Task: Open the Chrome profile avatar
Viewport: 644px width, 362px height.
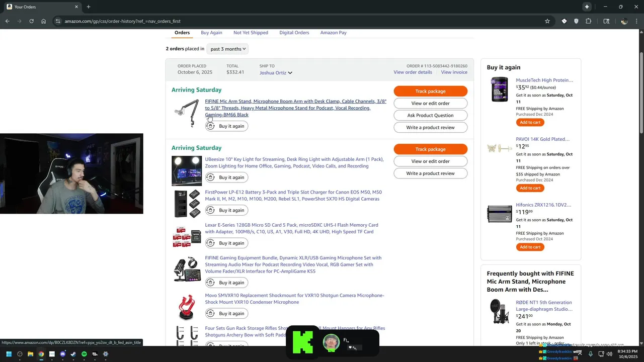Action: (x=624, y=21)
